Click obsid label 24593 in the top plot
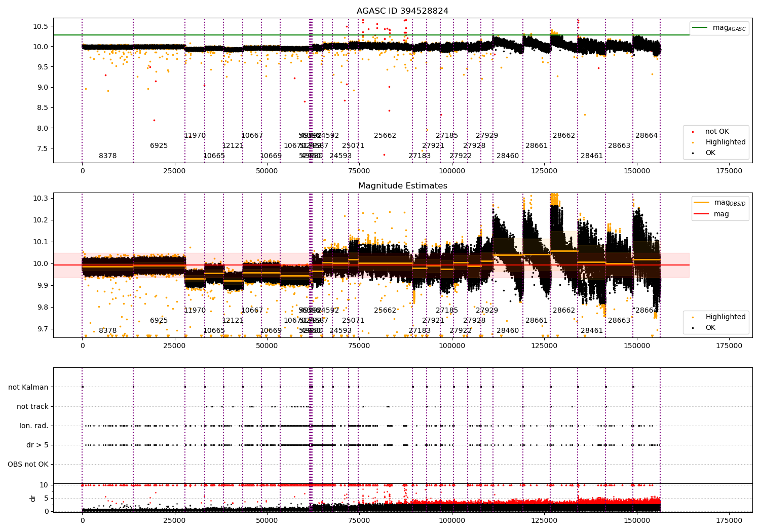This screenshot has height=532, width=760. [x=340, y=156]
